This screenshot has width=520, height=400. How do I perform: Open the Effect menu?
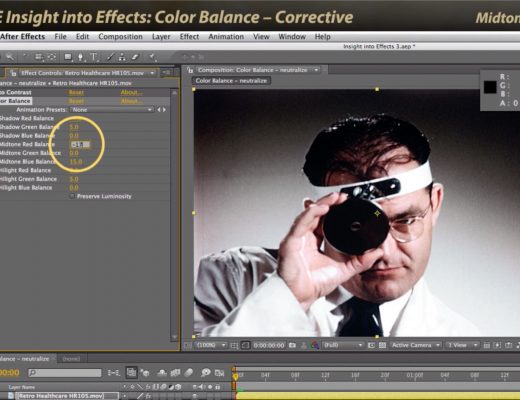pos(189,37)
